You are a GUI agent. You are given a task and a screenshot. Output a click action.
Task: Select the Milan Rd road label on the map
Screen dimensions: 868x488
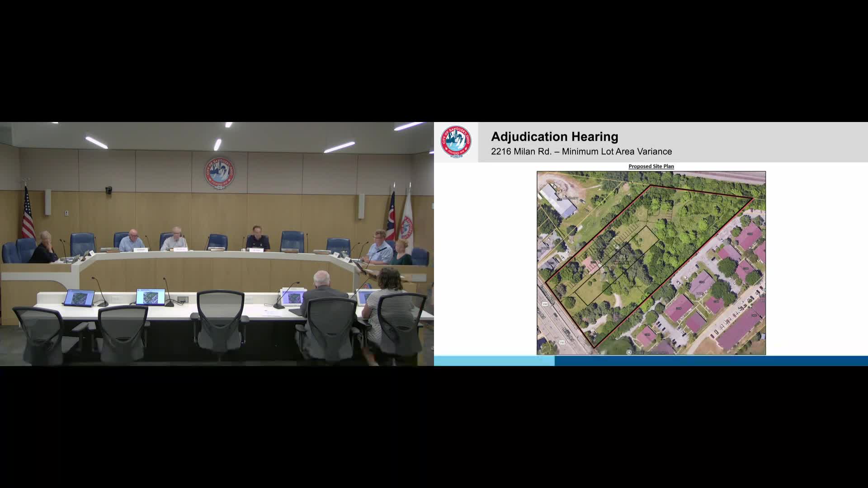[x=568, y=334]
